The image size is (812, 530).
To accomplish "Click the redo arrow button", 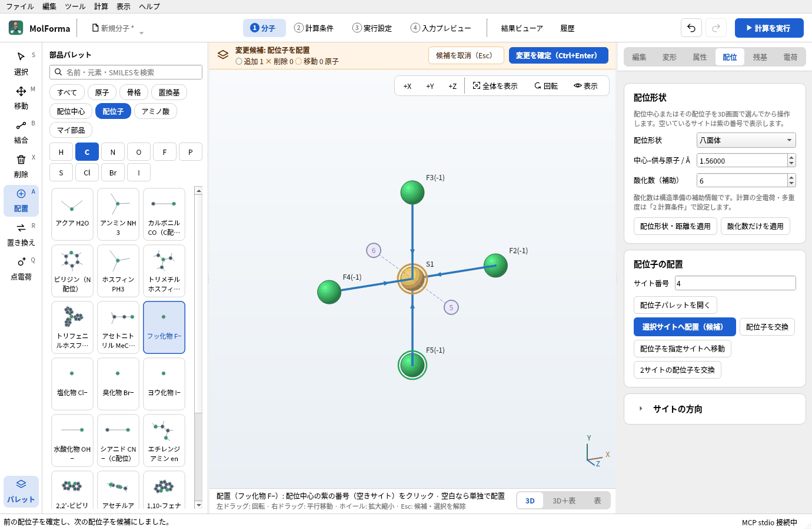I will tap(716, 28).
